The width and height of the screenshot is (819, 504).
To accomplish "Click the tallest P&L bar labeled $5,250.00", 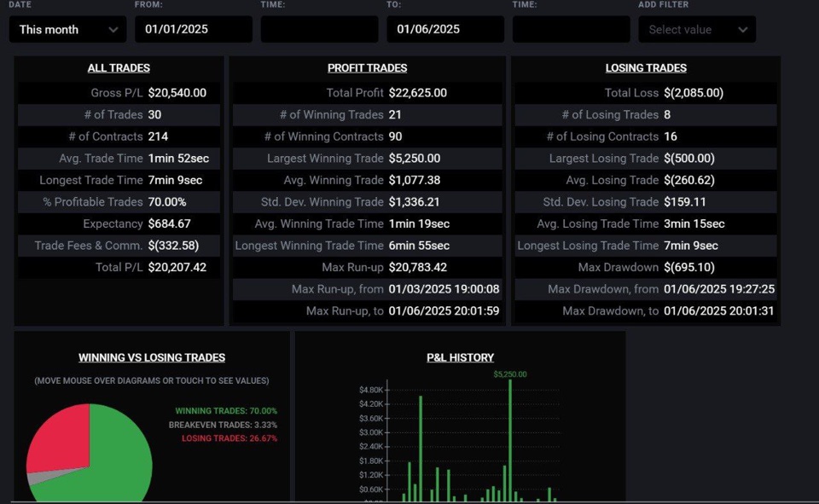I will [x=510, y=440].
